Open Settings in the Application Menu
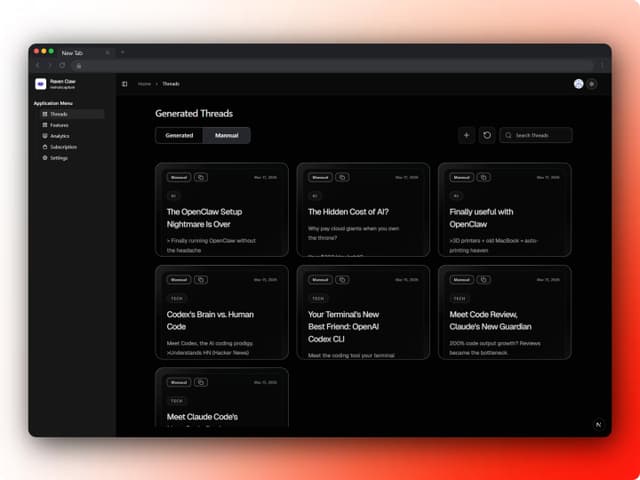 [72, 158]
